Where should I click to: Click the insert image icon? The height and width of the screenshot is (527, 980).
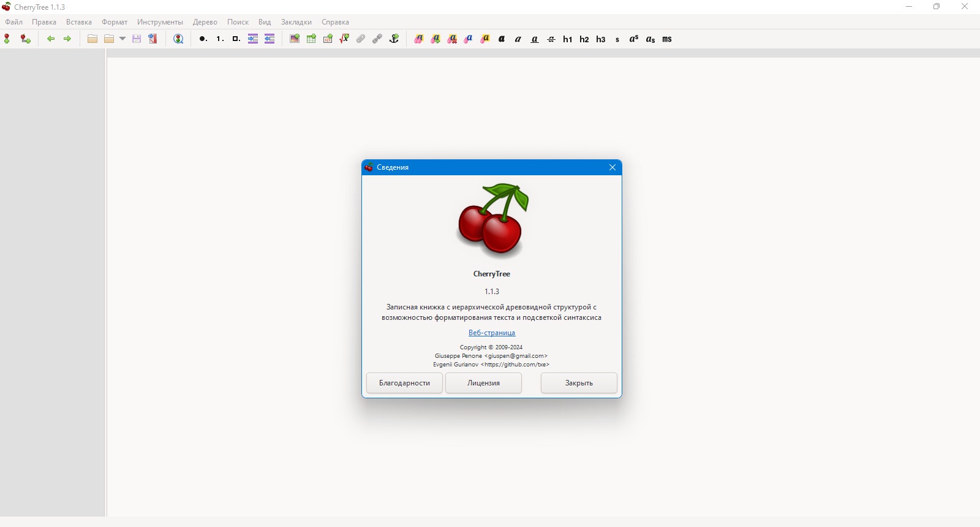(295, 39)
